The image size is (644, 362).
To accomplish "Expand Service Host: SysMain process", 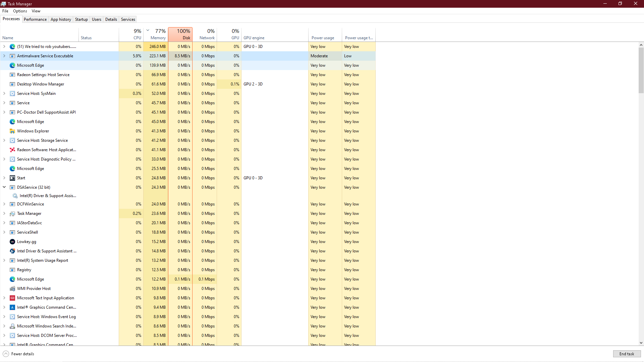I will point(4,94).
